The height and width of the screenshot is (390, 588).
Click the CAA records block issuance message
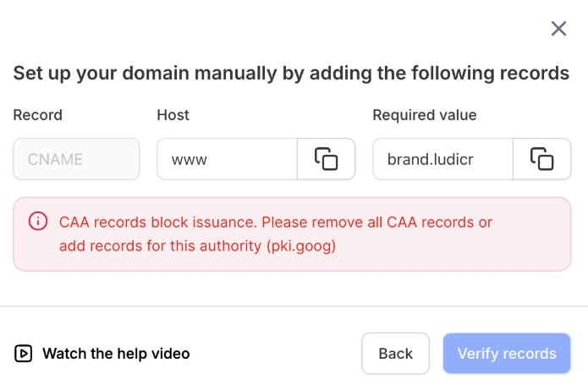click(x=276, y=222)
